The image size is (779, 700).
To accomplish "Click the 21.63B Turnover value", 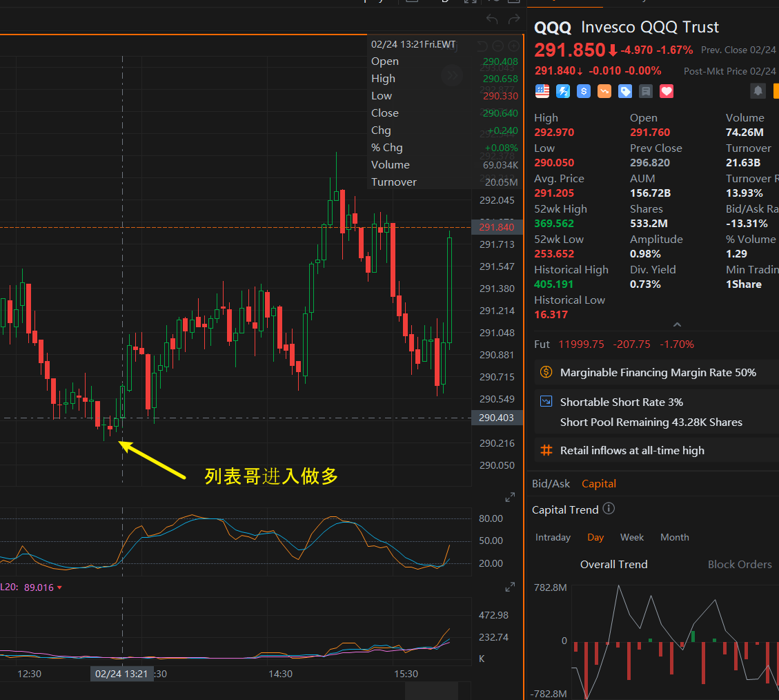I will (x=743, y=162).
